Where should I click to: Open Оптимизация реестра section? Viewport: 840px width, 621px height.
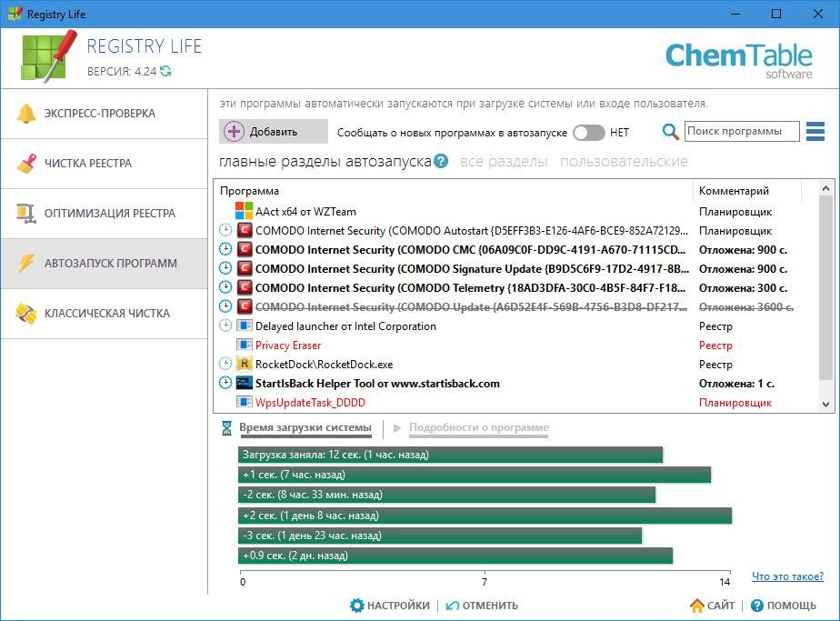click(x=104, y=214)
